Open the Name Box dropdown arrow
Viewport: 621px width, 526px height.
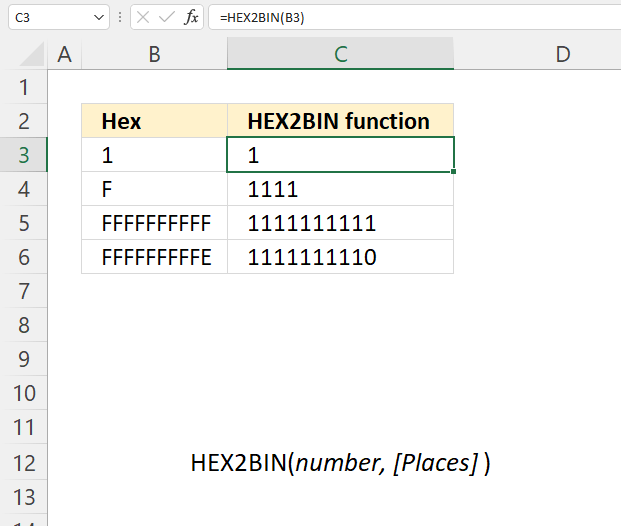[x=99, y=17]
